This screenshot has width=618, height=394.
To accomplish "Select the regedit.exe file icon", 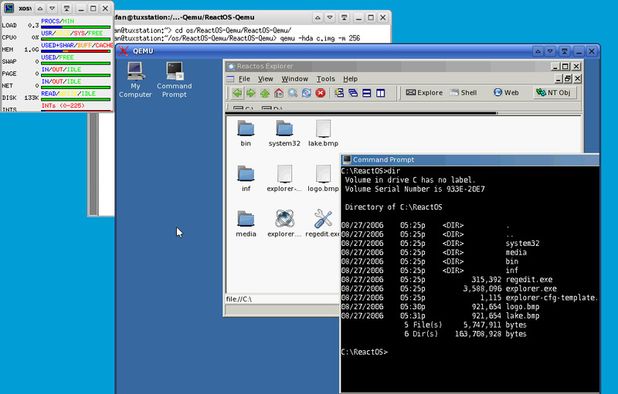I will coord(323,223).
